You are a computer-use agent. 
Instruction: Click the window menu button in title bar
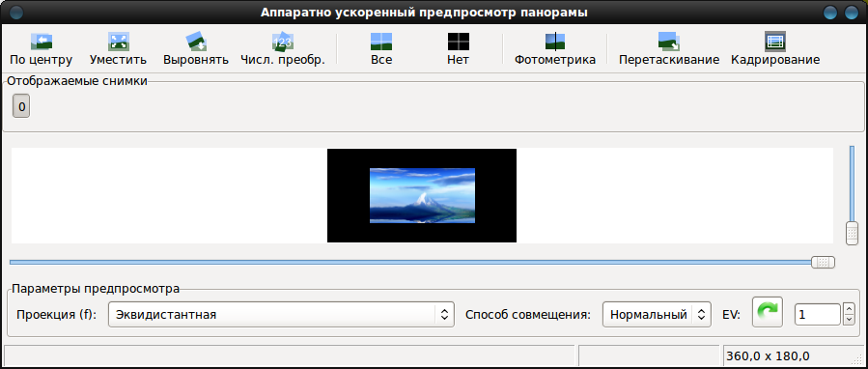[17, 13]
